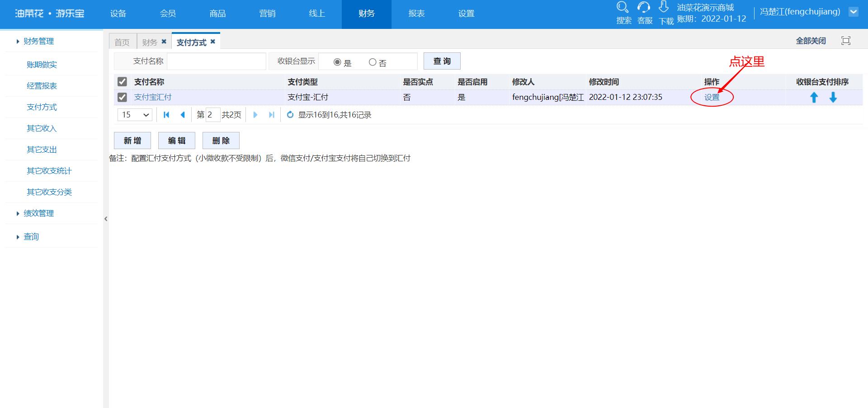Click the page number input field
Viewport: 868px width, 408px height.
212,115
